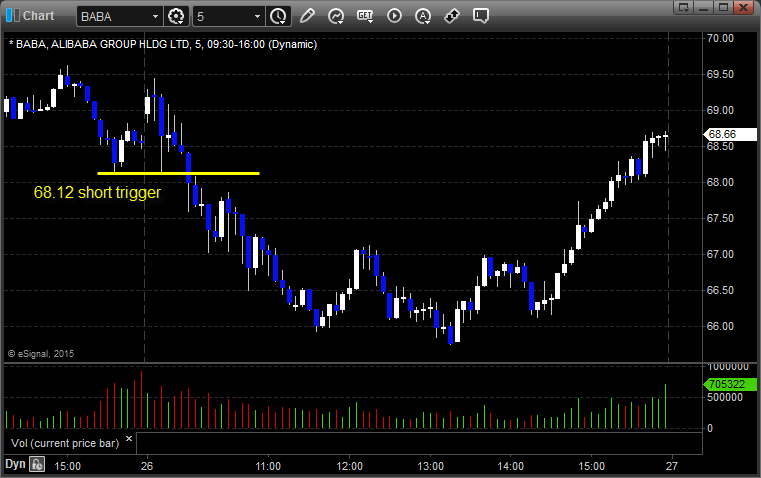This screenshot has height=478, width=761.
Task: Click the Chart title text
Action: point(38,16)
